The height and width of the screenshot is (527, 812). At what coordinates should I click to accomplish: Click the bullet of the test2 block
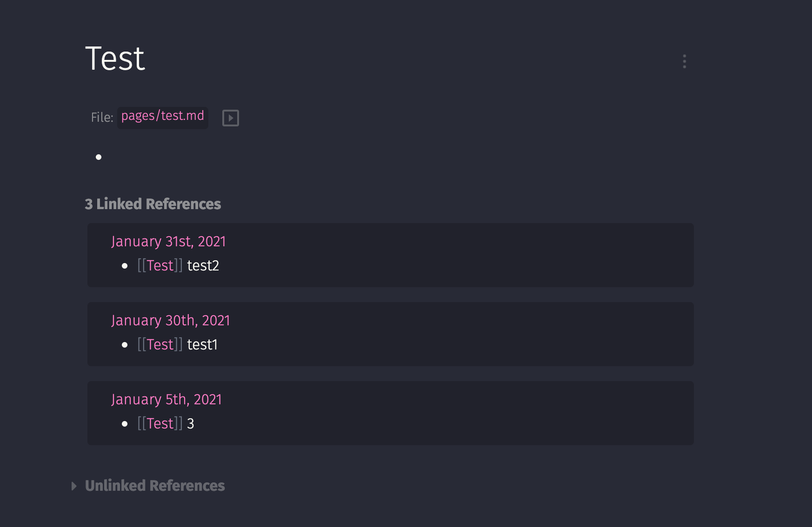coord(125,266)
